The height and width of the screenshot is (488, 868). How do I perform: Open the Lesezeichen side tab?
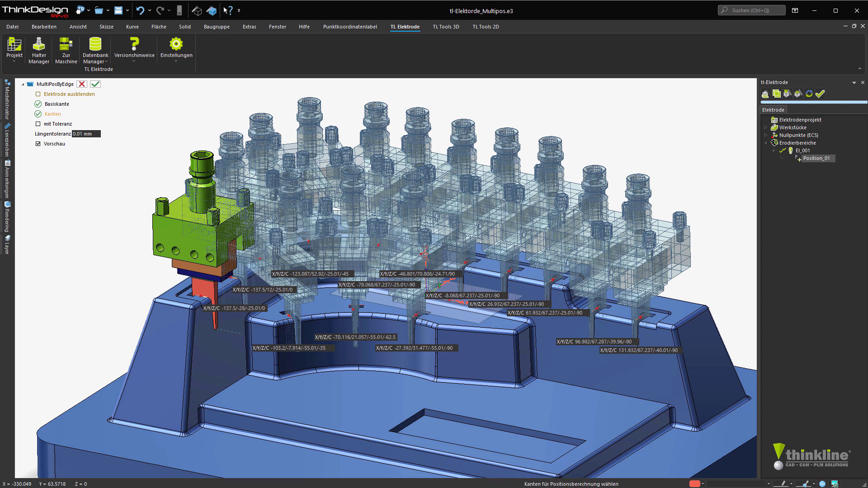pos(7,141)
